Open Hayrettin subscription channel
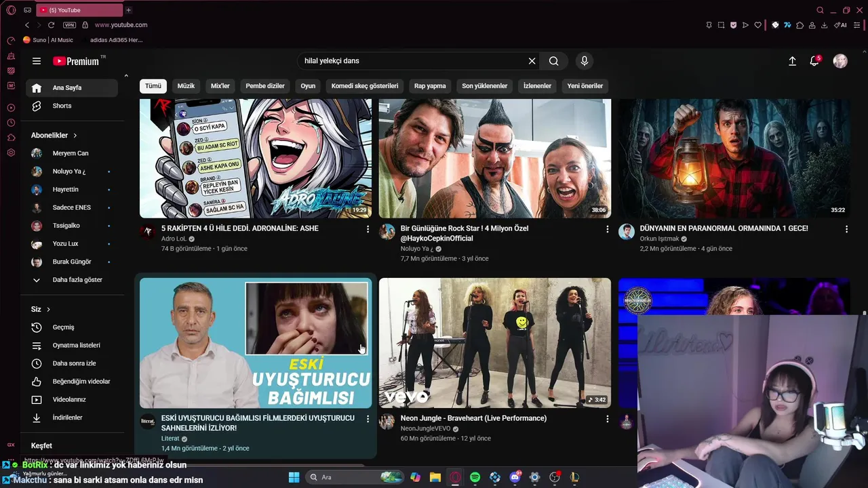Screen dimensions: 868x488 (72, 190)
